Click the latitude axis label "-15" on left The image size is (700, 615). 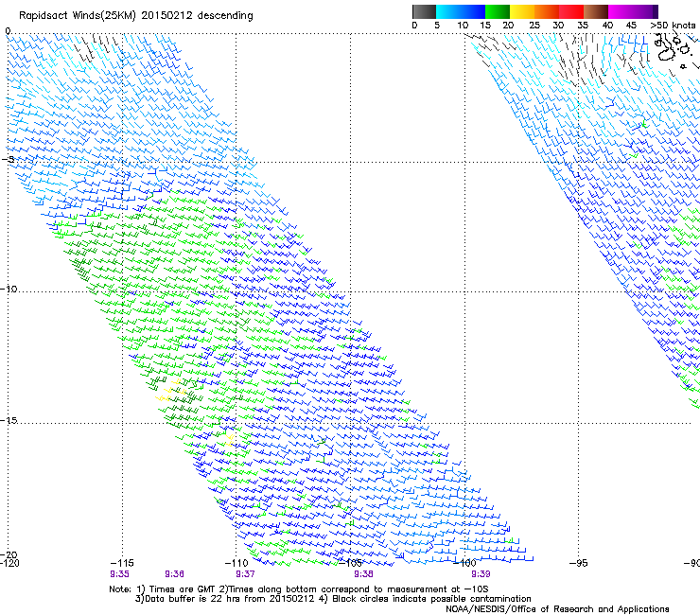coord(9,420)
